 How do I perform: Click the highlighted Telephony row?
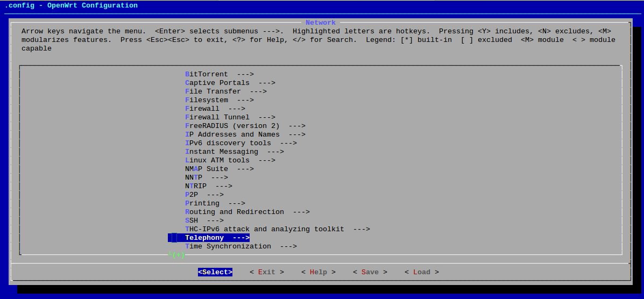click(x=209, y=238)
